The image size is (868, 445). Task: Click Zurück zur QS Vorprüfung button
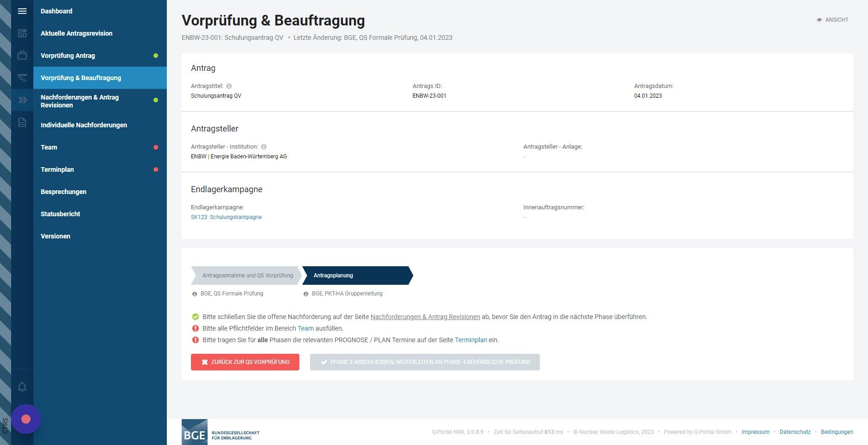245,362
